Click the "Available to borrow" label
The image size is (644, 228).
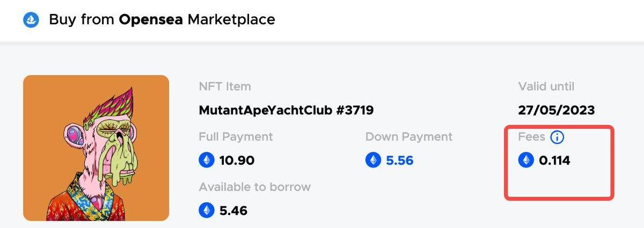(x=254, y=187)
